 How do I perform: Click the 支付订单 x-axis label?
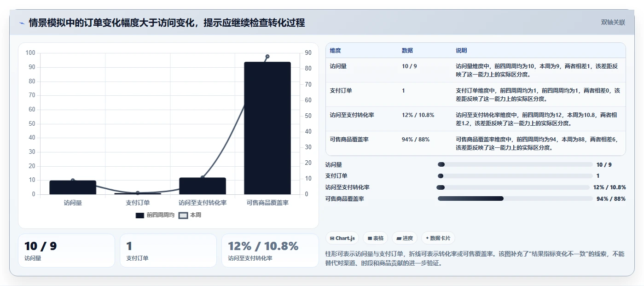pyautogui.click(x=138, y=203)
